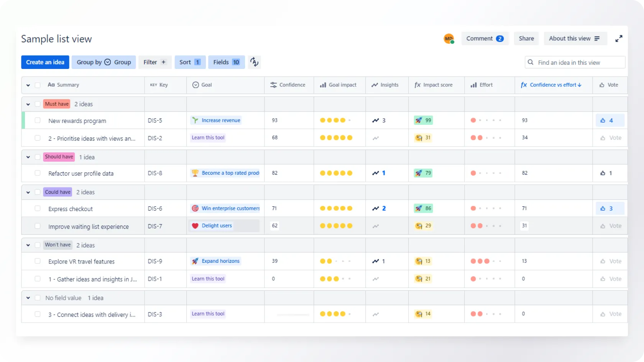Screen dimensions: 644x362
Task: Upvote the Express checkout idea
Action: pos(609,208)
